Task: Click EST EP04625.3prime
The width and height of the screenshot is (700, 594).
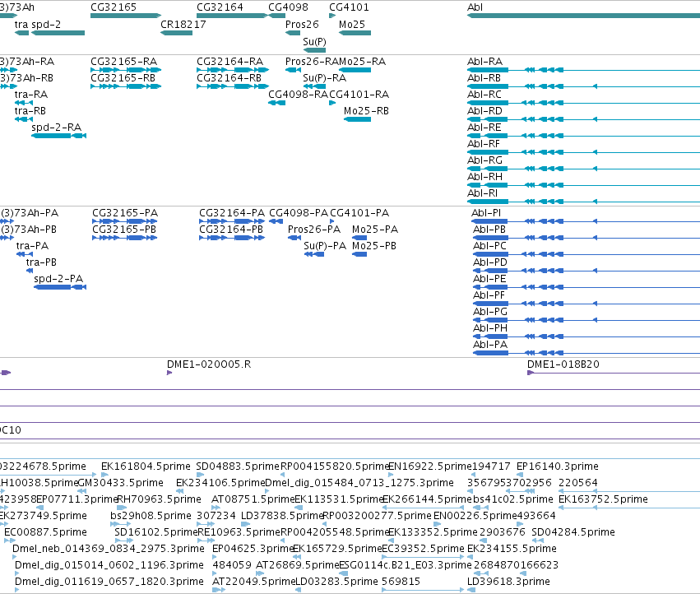Action: pos(253,549)
